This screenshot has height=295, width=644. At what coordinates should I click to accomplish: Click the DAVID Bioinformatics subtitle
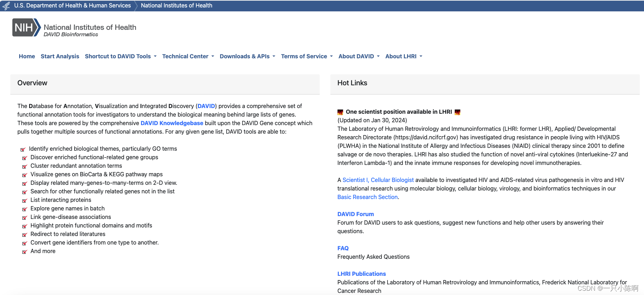pyautogui.click(x=71, y=34)
